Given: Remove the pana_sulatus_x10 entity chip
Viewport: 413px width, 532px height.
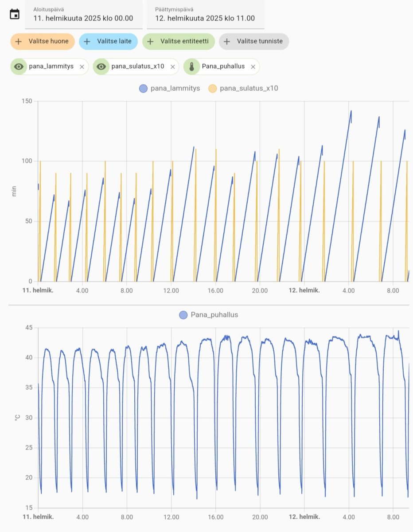Looking at the screenshot, I should click(x=172, y=66).
